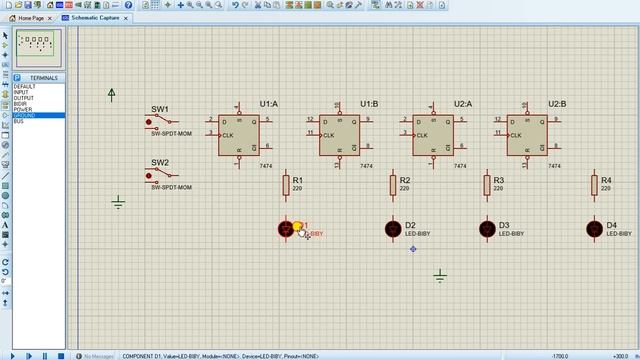Click the No Messages status indicator

tap(94, 356)
